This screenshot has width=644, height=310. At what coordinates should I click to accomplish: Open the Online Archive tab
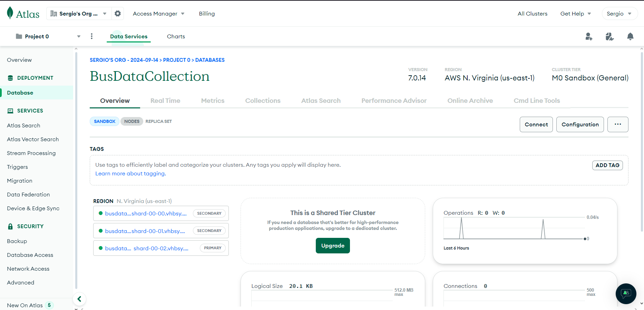coord(470,100)
